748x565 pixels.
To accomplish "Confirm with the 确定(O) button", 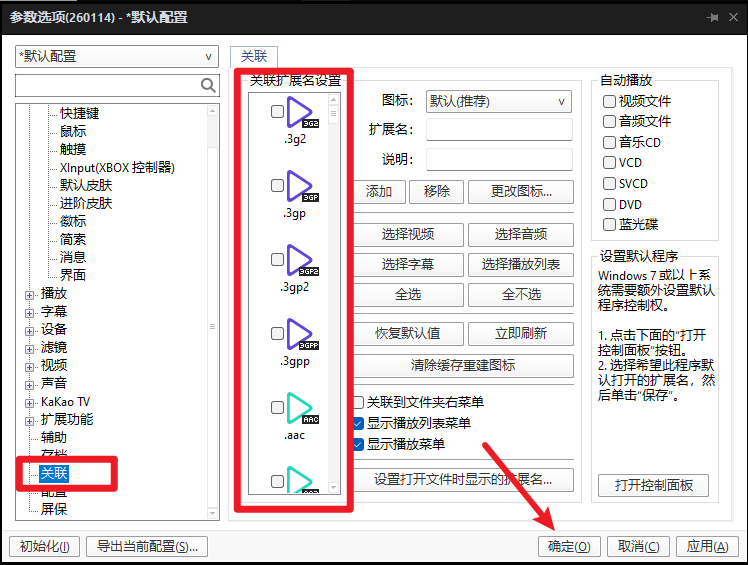I will coord(569,546).
